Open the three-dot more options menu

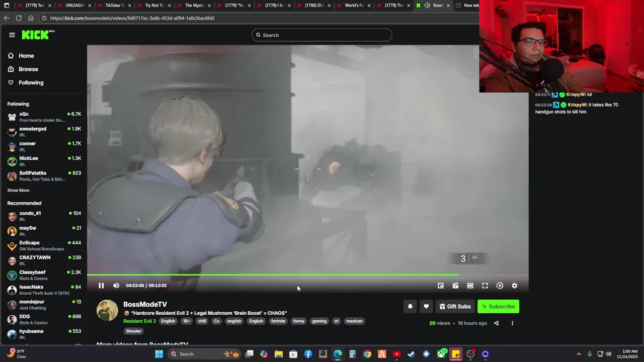(x=512, y=323)
